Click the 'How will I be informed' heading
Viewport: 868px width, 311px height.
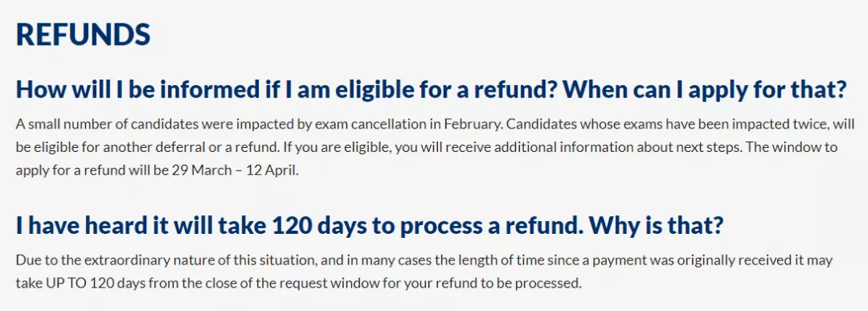coord(431,90)
